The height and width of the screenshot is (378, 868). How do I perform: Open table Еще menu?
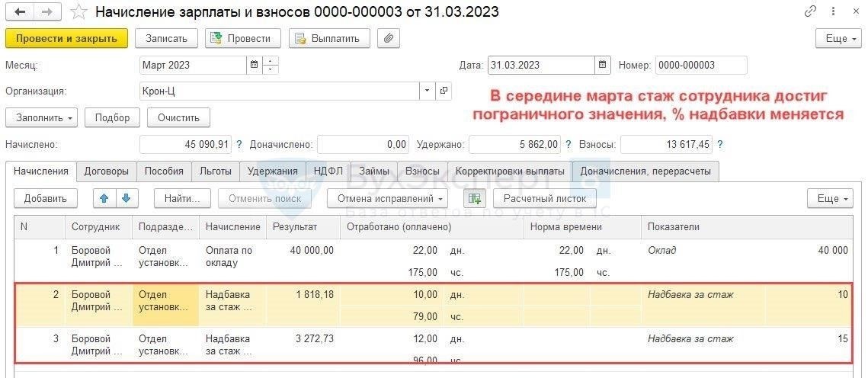pos(830,199)
